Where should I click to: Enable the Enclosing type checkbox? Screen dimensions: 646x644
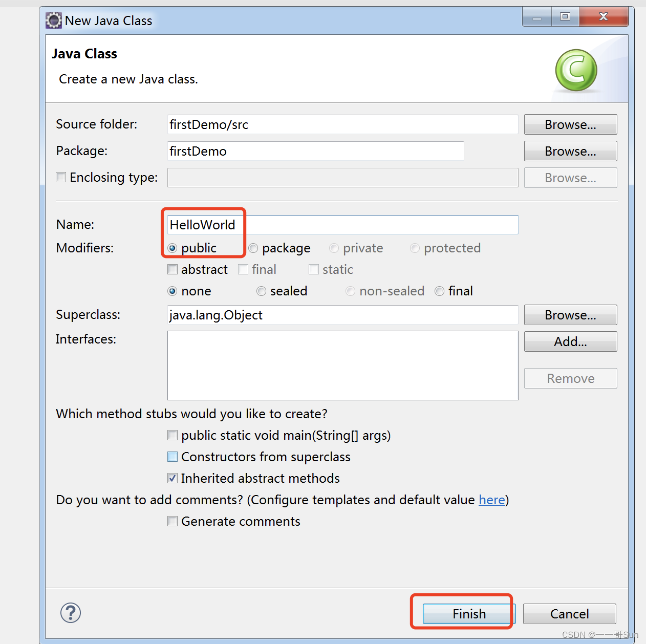[61, 177]
